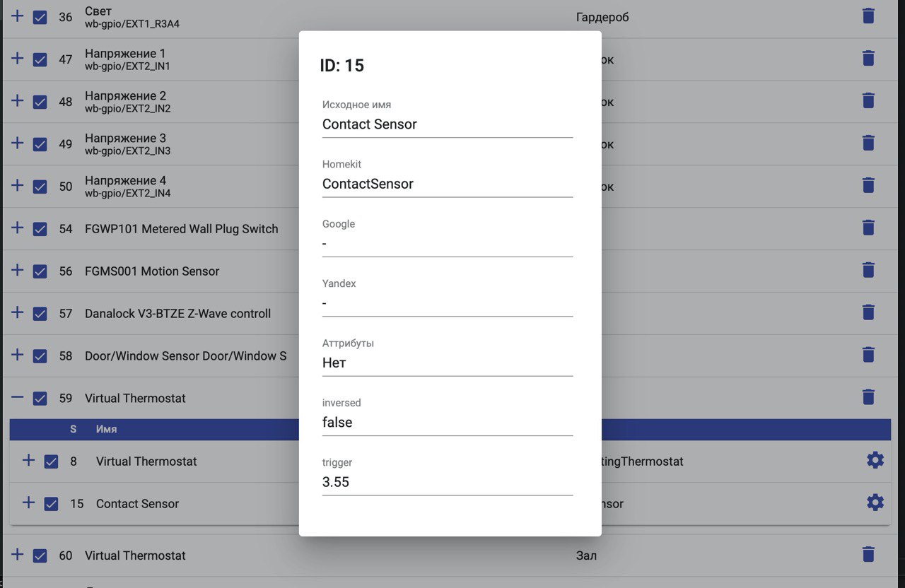Click wb-gpio/EXT2_IN1 address text
Viewport: 905px width, 588px height.
127,66
